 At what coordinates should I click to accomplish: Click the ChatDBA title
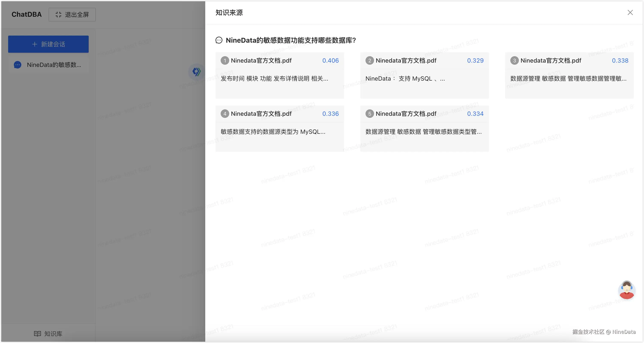[27, 15]
